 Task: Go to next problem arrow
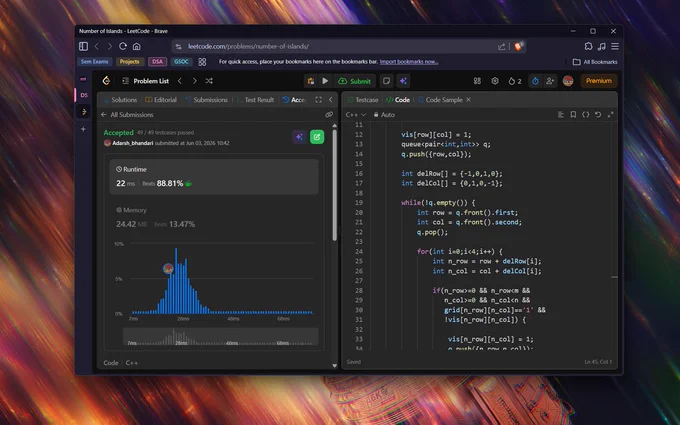(x=194, y=81)
